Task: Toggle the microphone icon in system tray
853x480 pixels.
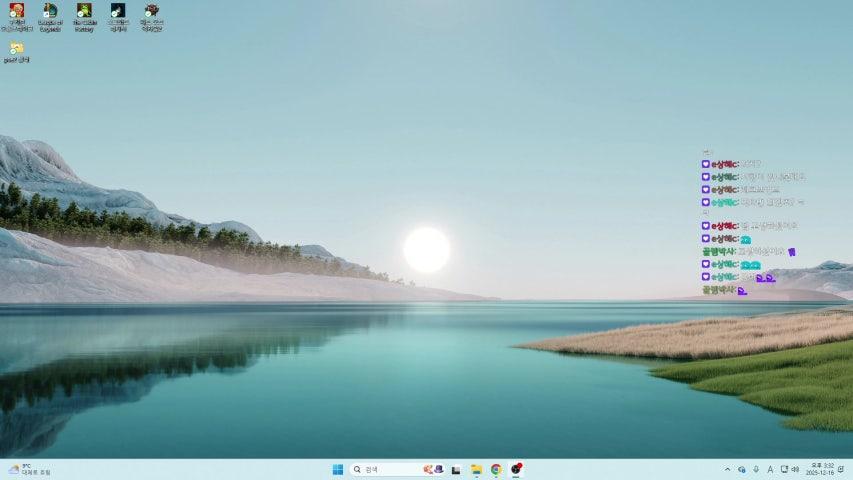Action: (755, 469)
